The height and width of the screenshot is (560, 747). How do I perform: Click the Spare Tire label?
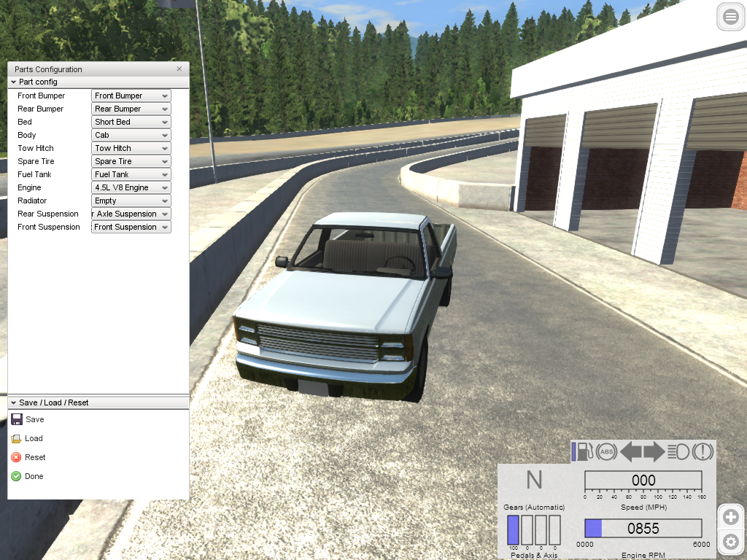click(x=36, y=161)
